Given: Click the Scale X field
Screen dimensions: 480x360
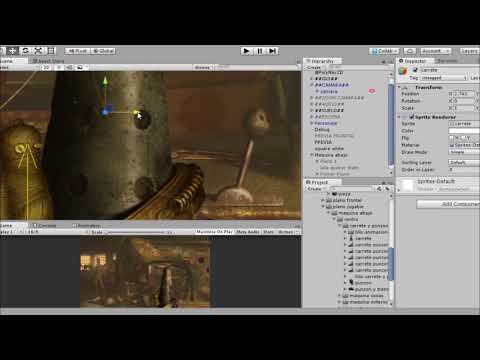Looking at the screenshot, I should click(x=463, y=108).
